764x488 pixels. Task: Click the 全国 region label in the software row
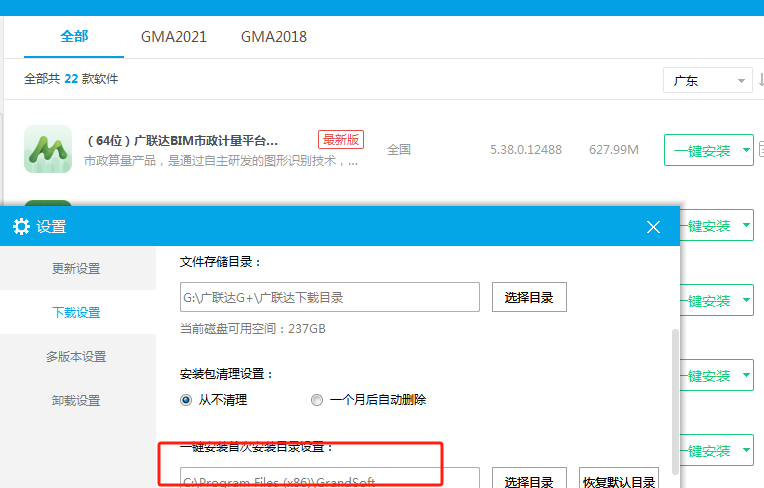tap(399, 150)
